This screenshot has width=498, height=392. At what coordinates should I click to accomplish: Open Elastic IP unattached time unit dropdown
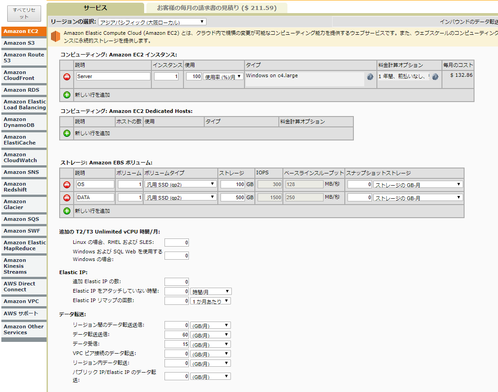(x=211, y=292)
